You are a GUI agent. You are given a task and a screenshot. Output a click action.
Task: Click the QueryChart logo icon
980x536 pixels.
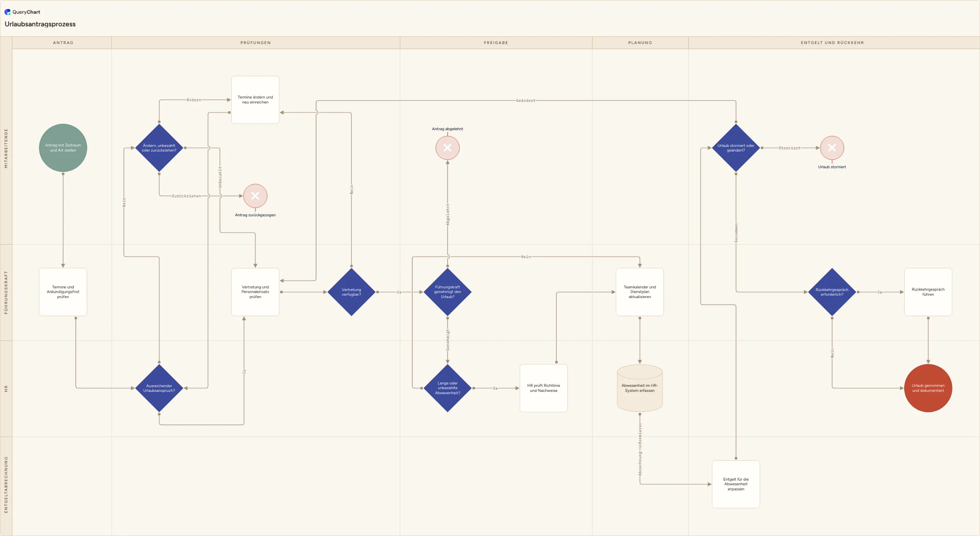coord(7,12)
